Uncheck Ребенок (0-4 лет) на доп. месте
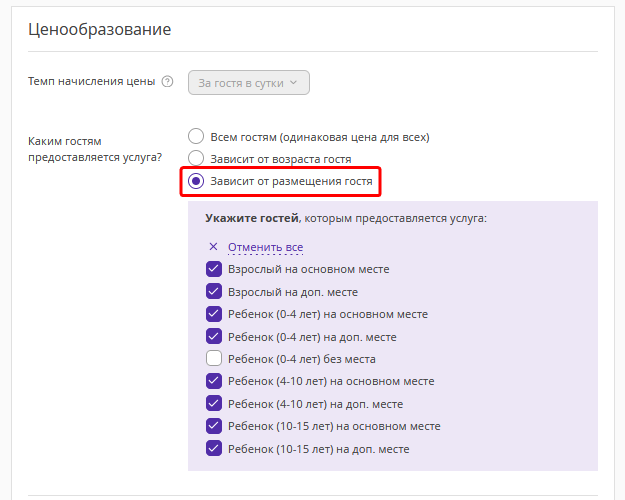625x500 pixels. point(214,336)
